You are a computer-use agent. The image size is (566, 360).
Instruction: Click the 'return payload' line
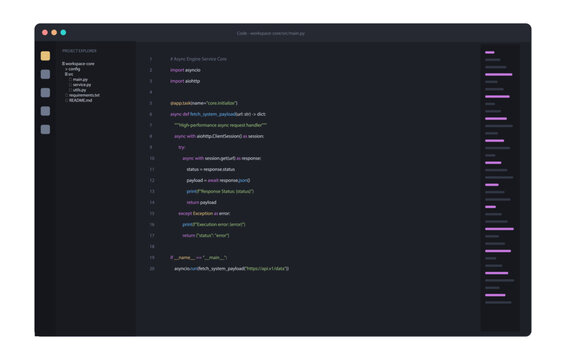pyautogui.click(x=201, y=203)
